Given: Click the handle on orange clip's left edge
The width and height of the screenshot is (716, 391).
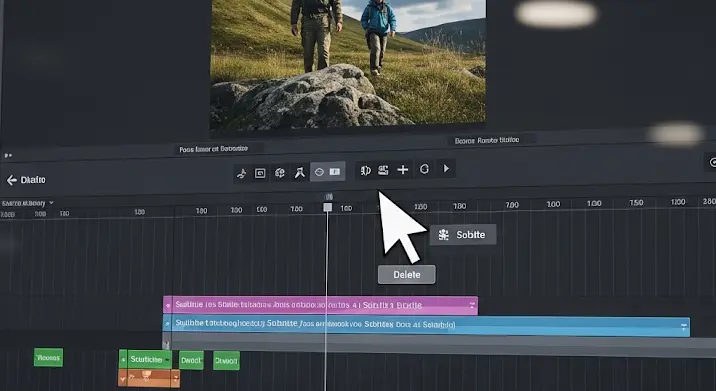Looking at the screenshot, I should [122, 378].
